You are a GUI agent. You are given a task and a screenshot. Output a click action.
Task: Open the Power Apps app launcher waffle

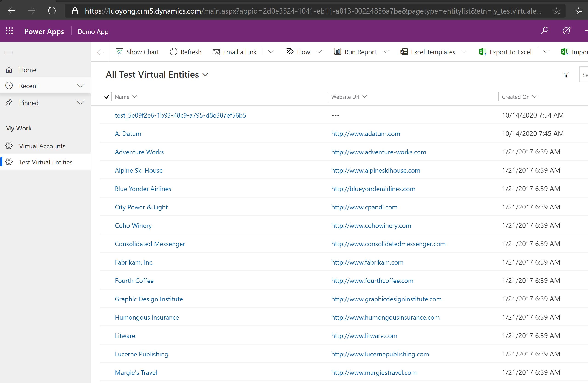[x=9, y=31]
